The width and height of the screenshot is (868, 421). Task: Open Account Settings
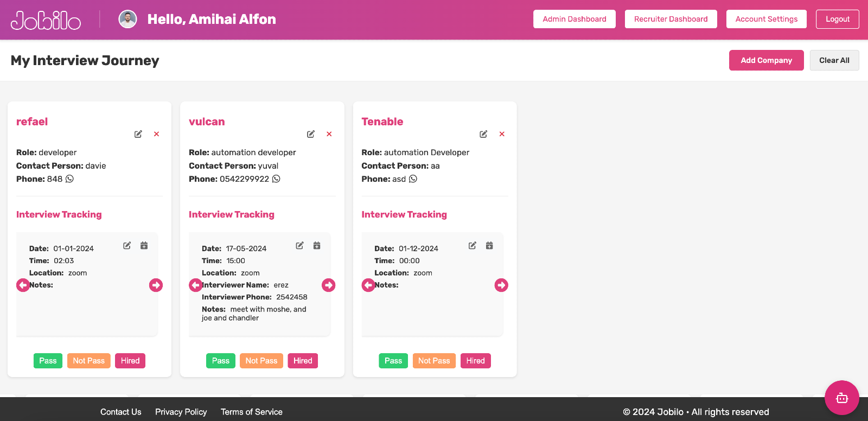[767, 19]
